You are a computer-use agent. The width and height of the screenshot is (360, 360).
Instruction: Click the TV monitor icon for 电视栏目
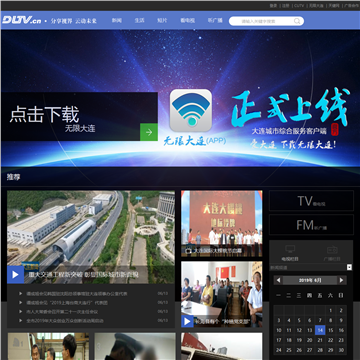coord(290,249)
